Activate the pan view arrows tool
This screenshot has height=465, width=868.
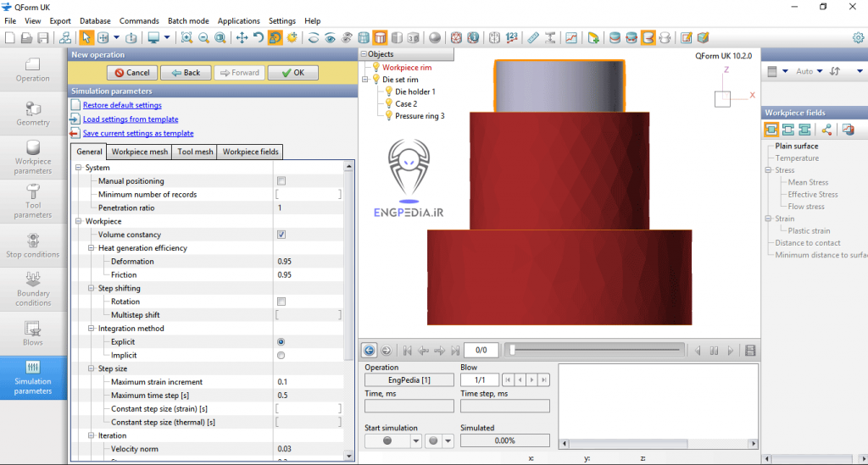(242, 37)
